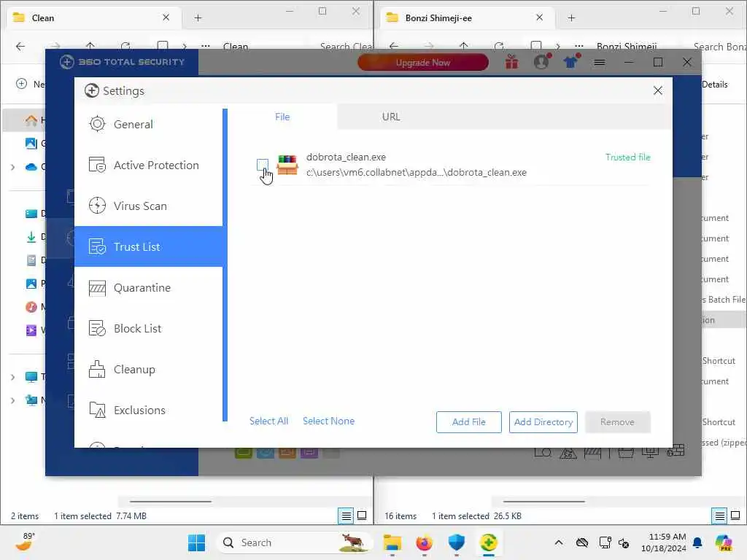Click the dobrota_clean.exe file name

pos(346,157)
